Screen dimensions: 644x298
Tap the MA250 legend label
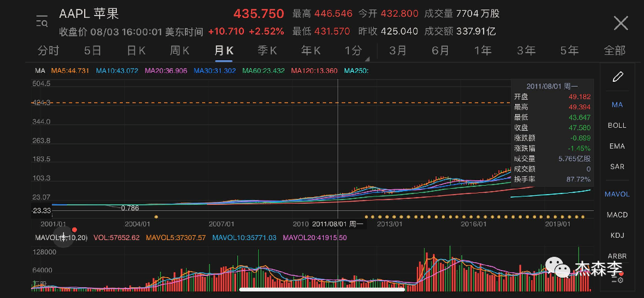356,71
